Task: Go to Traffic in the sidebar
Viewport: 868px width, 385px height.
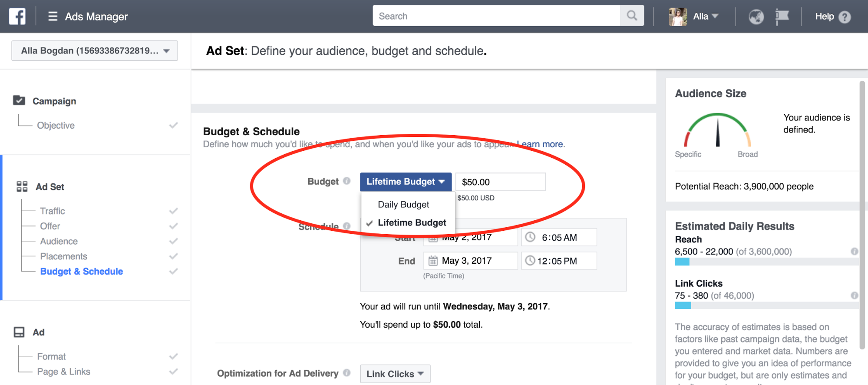Action: pyautogui.click(x=53, y=211)
